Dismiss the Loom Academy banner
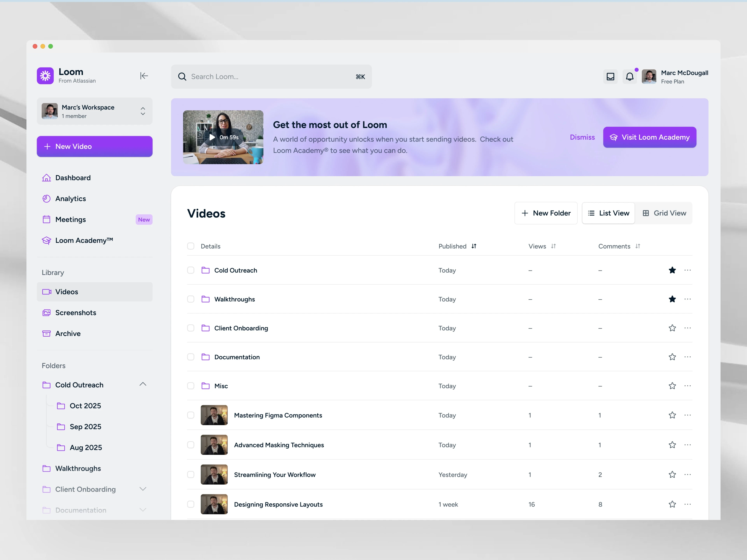Image resolution: width=747 pixels, height=560 pixels. point(582,137)
